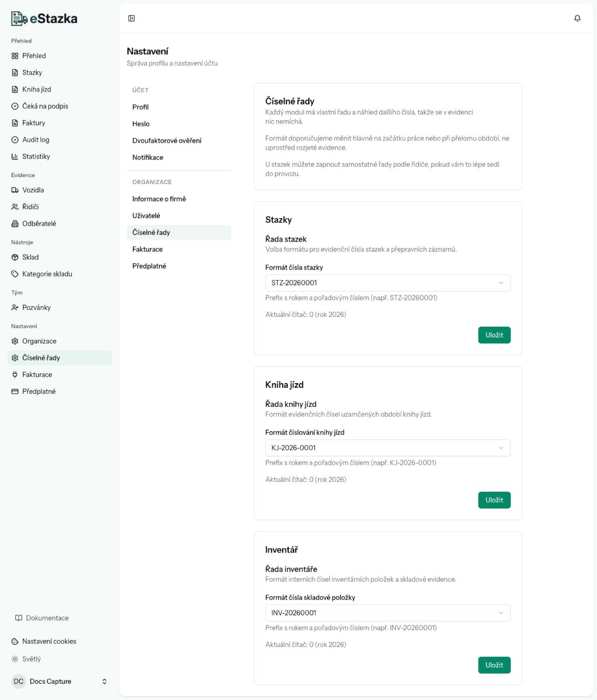Open the Docs Capture account switcher
Screen dimensions: 597x700
point(60,681)
